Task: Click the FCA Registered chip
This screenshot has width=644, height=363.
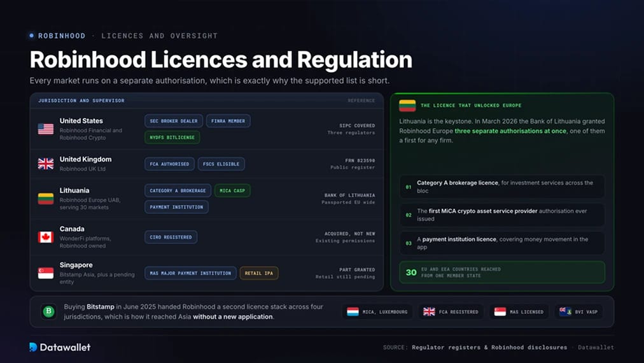Action: point(451,311)
